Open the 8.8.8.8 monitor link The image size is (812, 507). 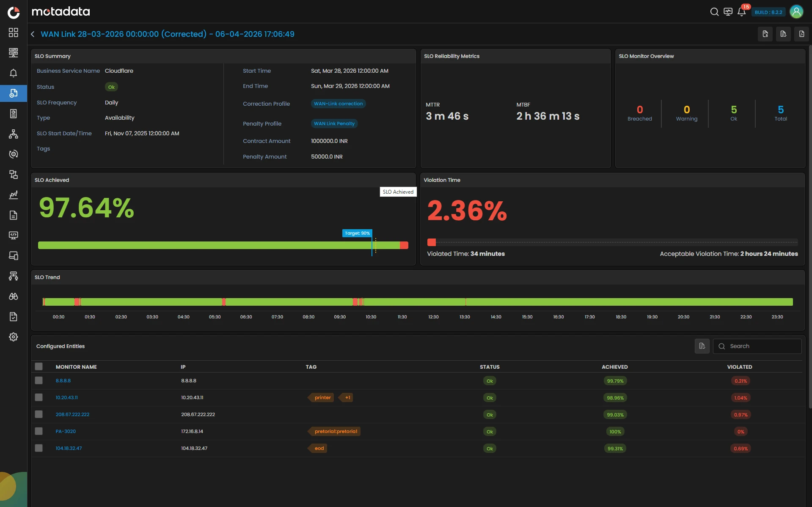point(63,381)
